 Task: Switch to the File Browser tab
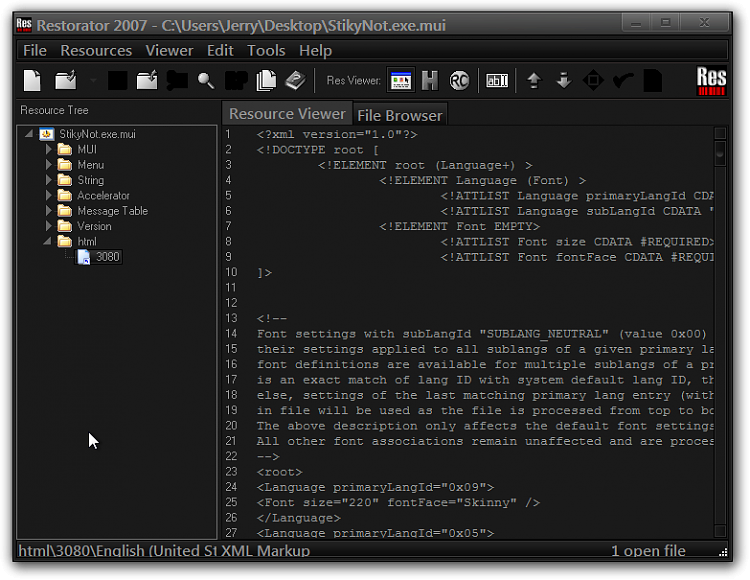400,115
